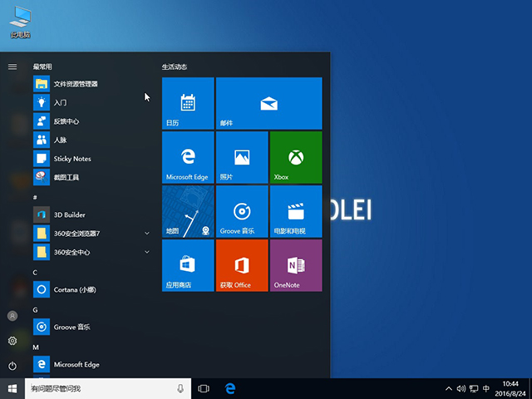Click the Cortana search box
Image resolution: width=532 pixels, height=399 pixels.
point(100,388)
